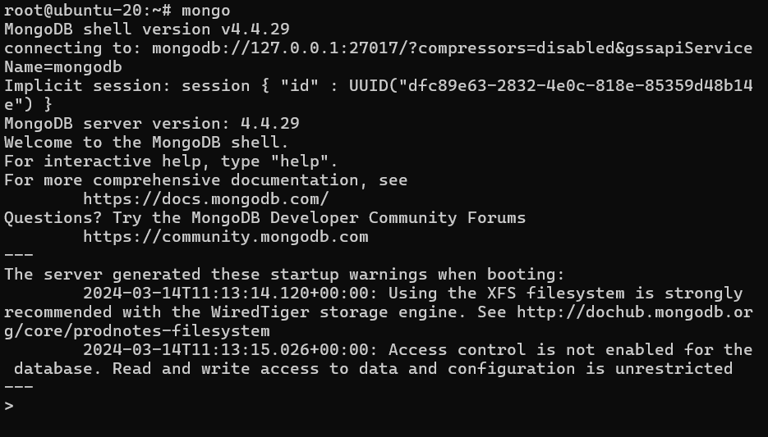Click the "MongoDB shell version v4.4.29" line

(x=147, y=29)
